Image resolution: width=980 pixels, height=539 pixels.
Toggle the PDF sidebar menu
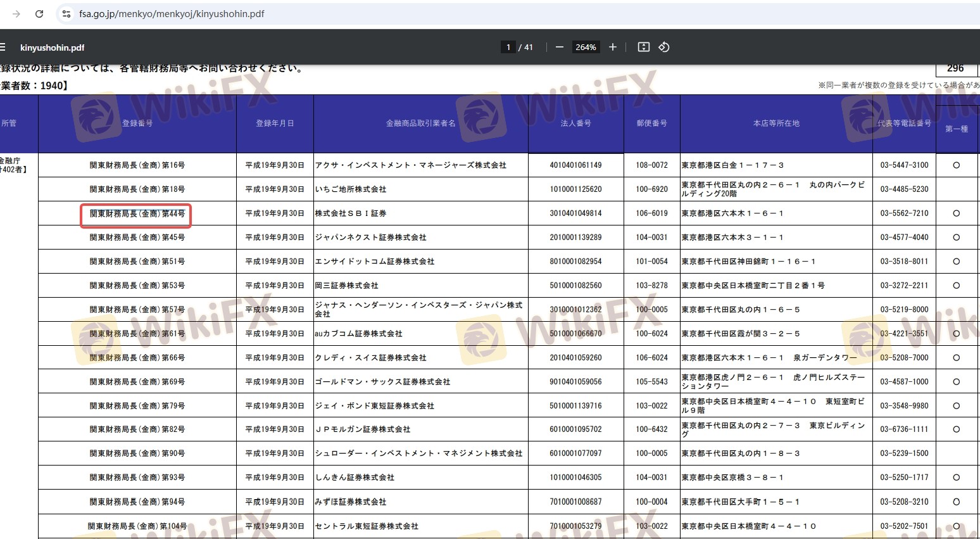click(x=3, y=47)
